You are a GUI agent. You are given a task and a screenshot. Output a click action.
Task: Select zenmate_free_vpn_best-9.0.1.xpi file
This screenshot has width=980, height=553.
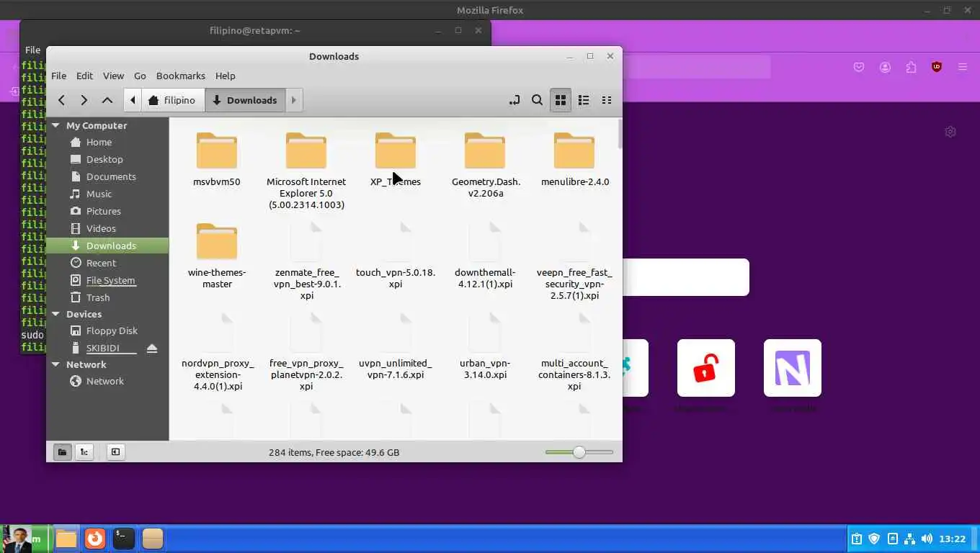pyautogui.click(x=306, y=261)
